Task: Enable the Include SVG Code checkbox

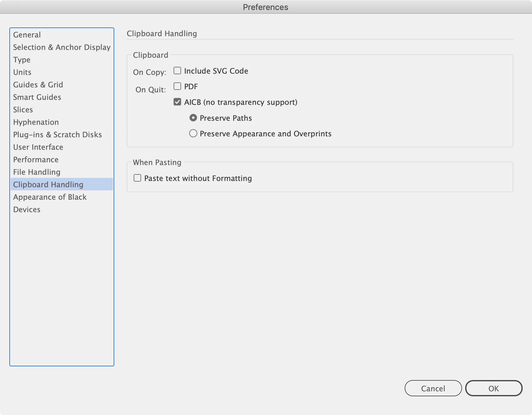Action: point(177,71)
